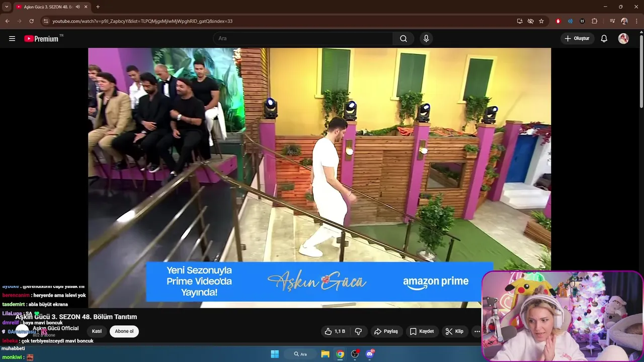Viewport: 644px width, 362px height.
Task: Click the YouTube search magnifier button
Action: [404, 39]
